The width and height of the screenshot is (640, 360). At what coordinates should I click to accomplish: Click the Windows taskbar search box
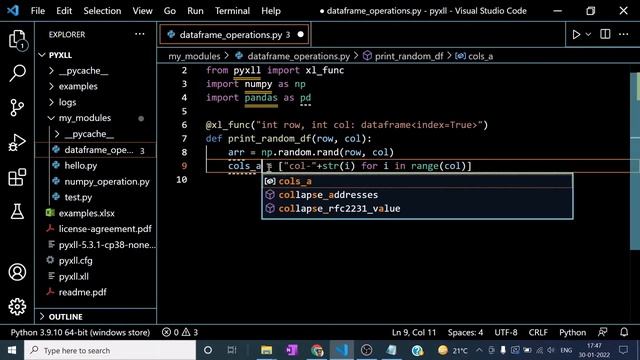coord(110,350)
